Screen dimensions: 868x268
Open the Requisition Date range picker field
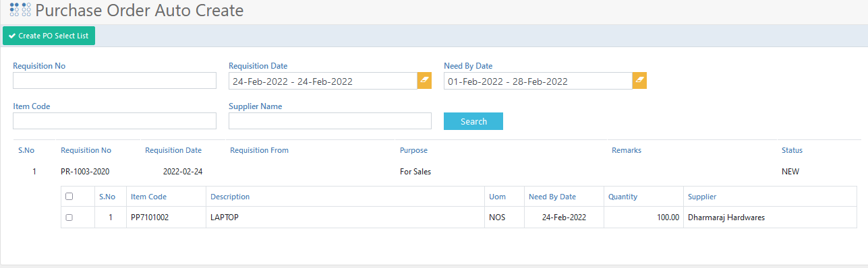[x=323, y=81]
